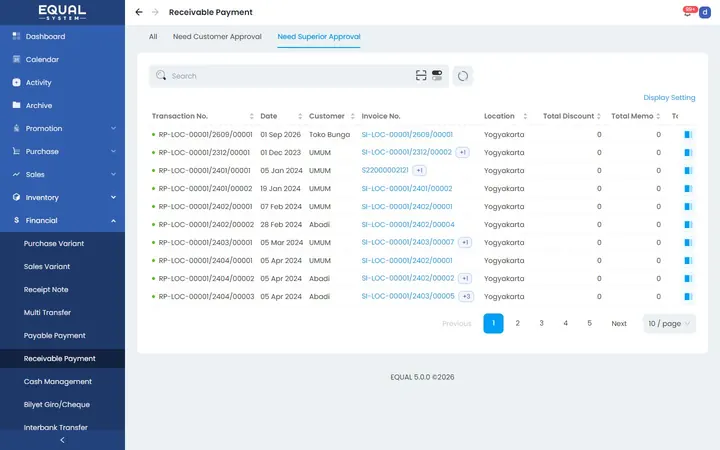Sort by the Date column arrows
The image size is (720, 450).
300,116
